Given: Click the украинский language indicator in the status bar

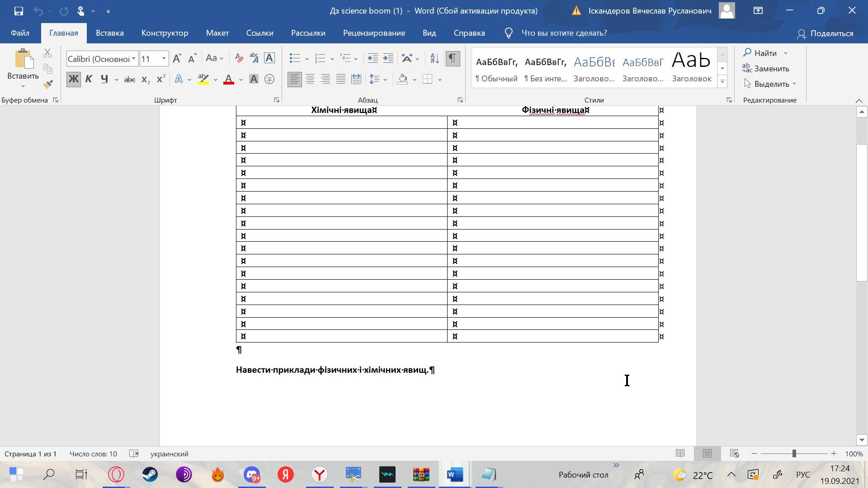Looking at the screenshot, I should coord(169,454).
